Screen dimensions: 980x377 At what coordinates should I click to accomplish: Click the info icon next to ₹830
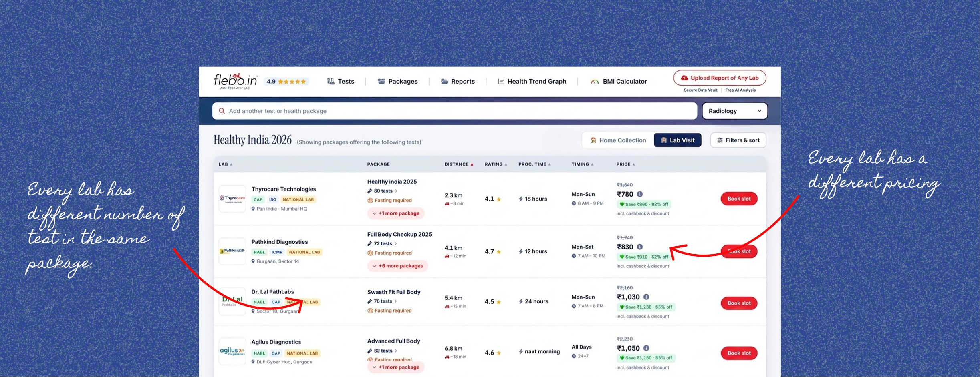point(640,247)
